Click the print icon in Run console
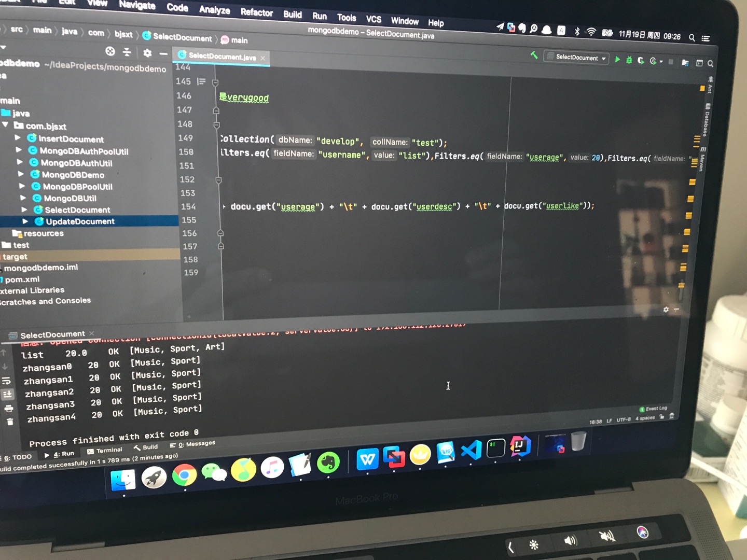This screenshot has height=560, width=747. pyautogui.click(x=9, y=409)
